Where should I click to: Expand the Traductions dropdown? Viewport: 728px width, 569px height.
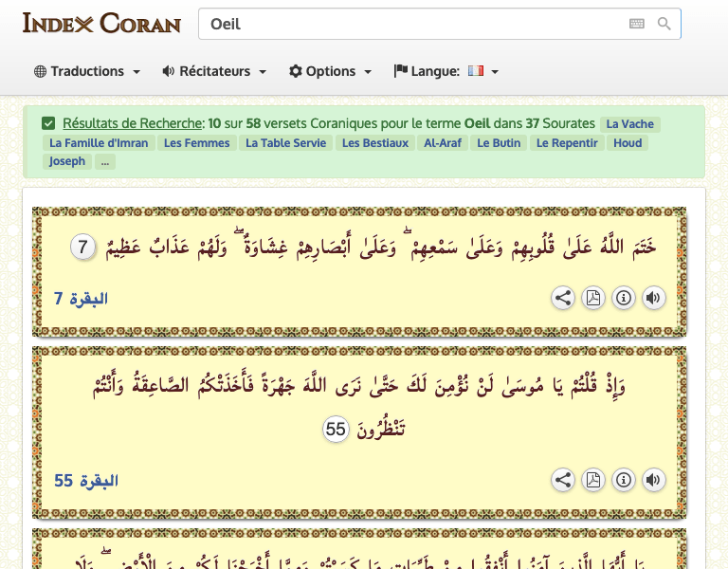tap(87, 71)
